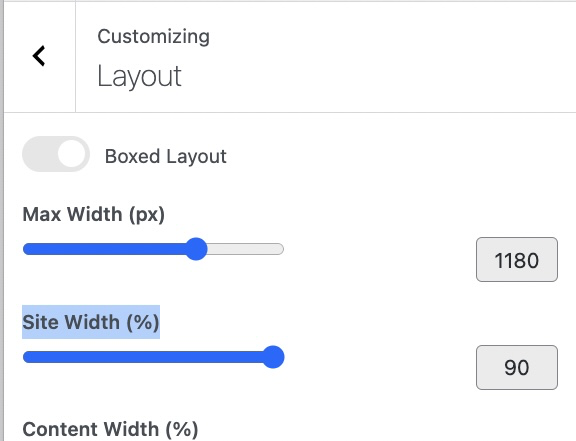Click the Content Width (%) label

pyautogui.click(x=110, y=429)
